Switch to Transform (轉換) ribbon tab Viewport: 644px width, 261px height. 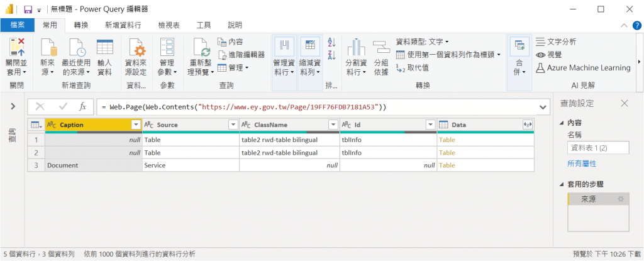(x=81, y=25)
